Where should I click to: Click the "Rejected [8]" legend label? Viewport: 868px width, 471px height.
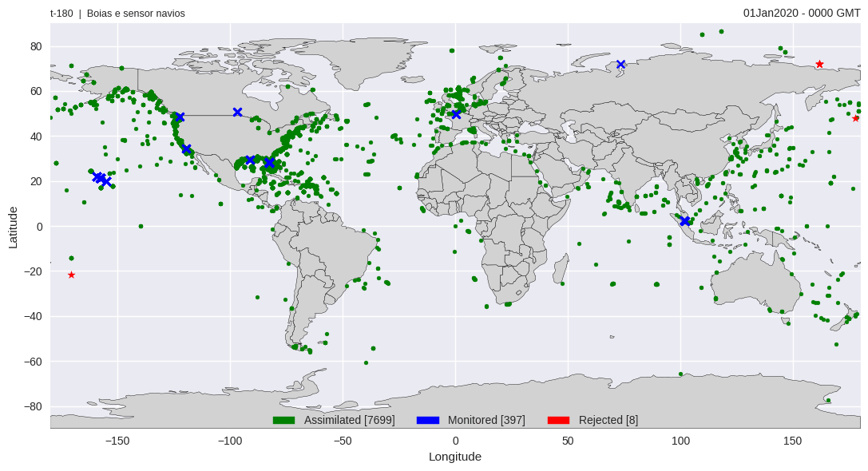pos(608,420)
